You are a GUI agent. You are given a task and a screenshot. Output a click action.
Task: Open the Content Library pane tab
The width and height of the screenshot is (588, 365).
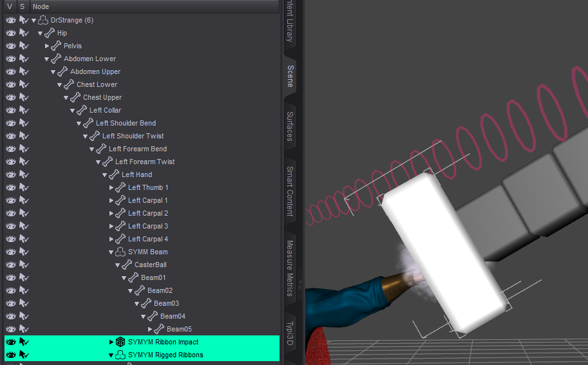(290, 21)
